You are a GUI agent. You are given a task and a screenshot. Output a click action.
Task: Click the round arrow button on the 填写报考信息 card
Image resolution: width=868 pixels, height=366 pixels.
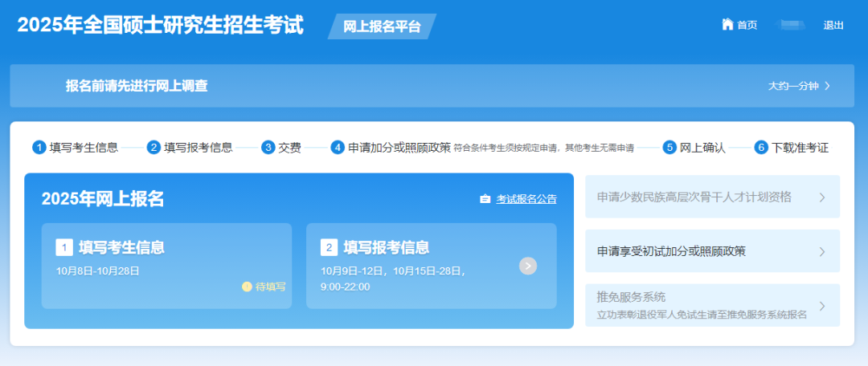click(528, 266)
